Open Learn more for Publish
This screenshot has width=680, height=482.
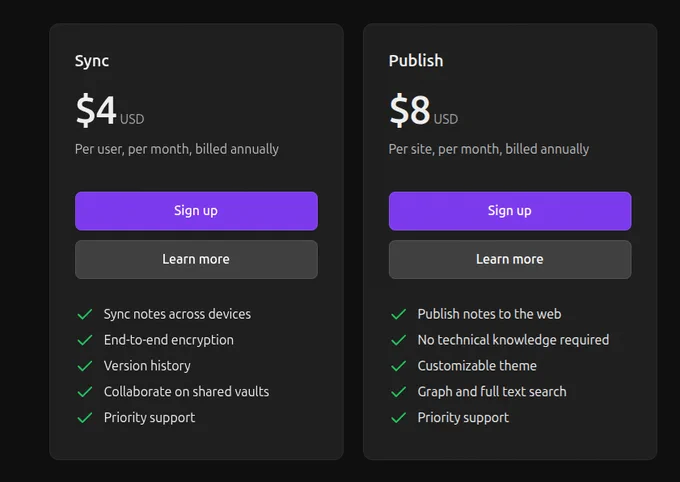click(x=510, y=259)
